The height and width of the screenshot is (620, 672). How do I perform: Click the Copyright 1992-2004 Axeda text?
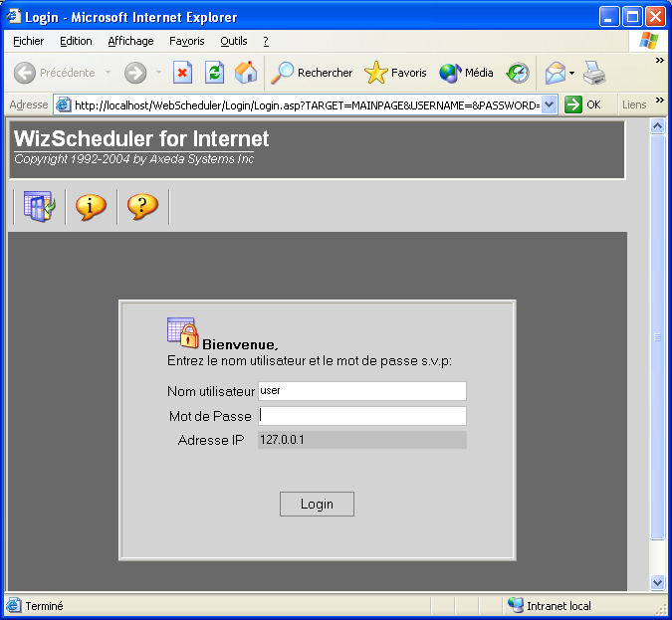click(x=133, y=159)
